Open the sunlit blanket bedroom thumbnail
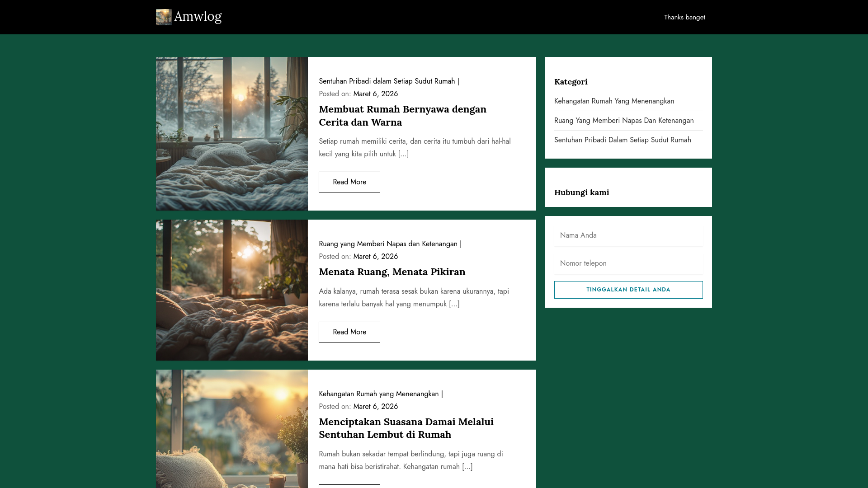 (x=232, y=290)
